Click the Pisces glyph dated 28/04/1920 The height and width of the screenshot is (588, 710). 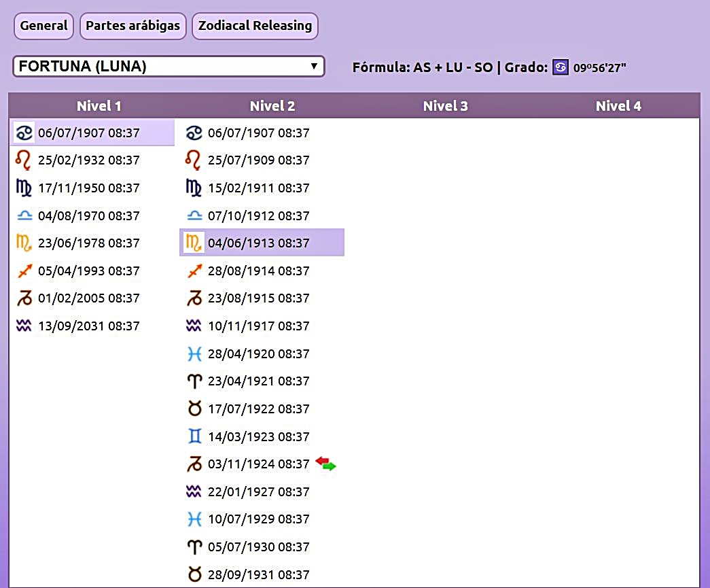coord(194,353)
